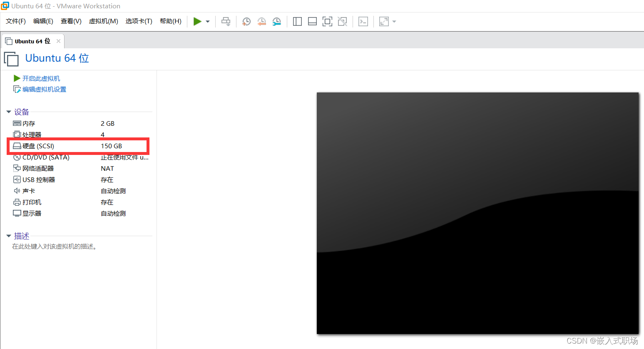Open the 文件(F) menu
This screenshot has width=644, height=349.
pyautogui.click(x=16, y=21)
